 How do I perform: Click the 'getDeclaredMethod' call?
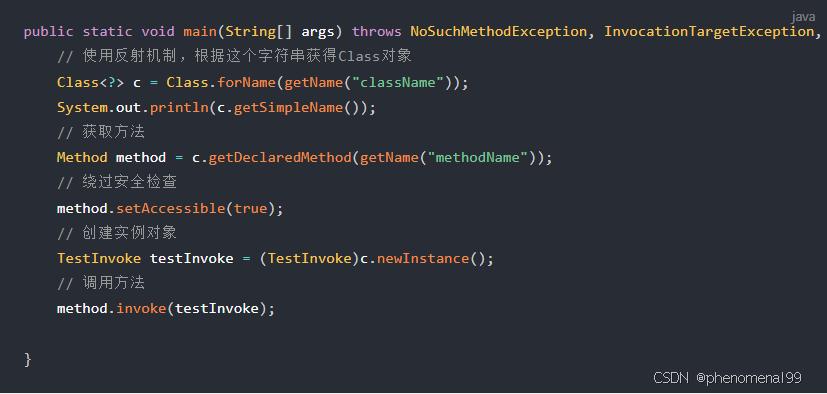coord(280,158)
